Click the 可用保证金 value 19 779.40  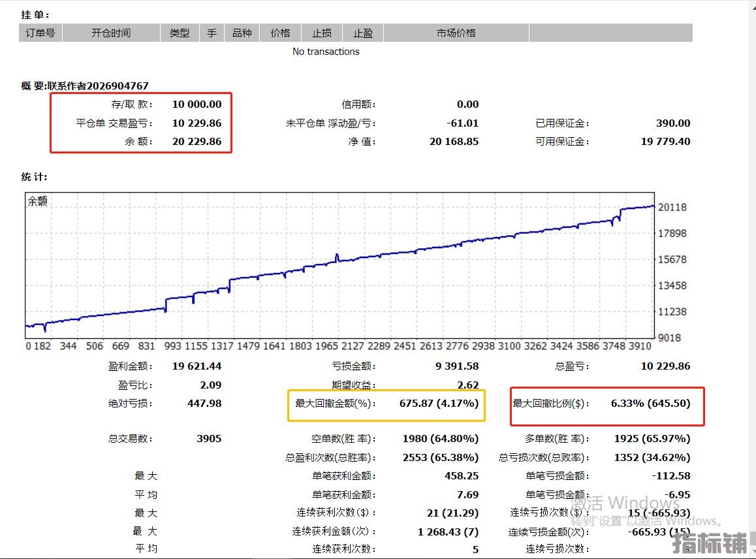coord(665,141)
